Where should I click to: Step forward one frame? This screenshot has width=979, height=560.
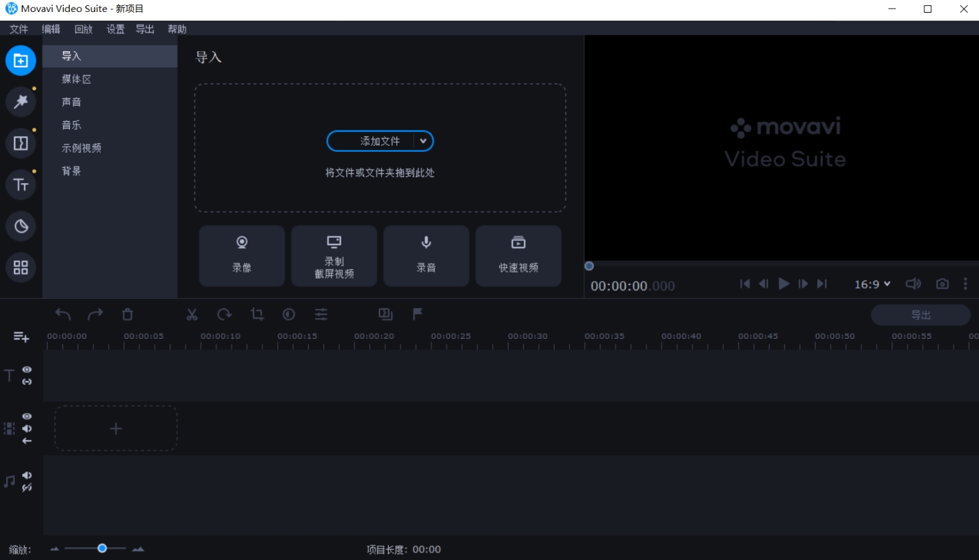(x=803, y=284)
